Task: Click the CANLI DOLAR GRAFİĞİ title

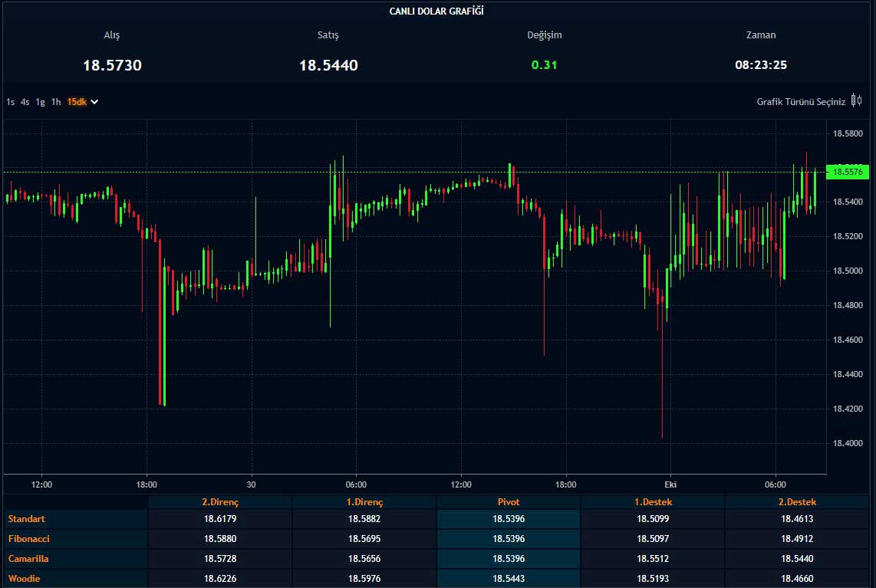Action: pyautogui.click(x=436, y=11)
